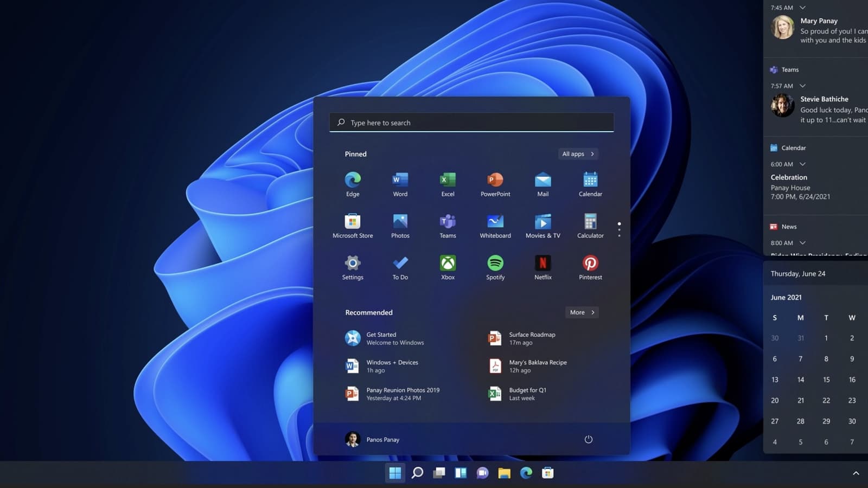Screen dimensions: 868x488
Task: Launch Netflix from the pinned grid
Action: coord(542,268)
